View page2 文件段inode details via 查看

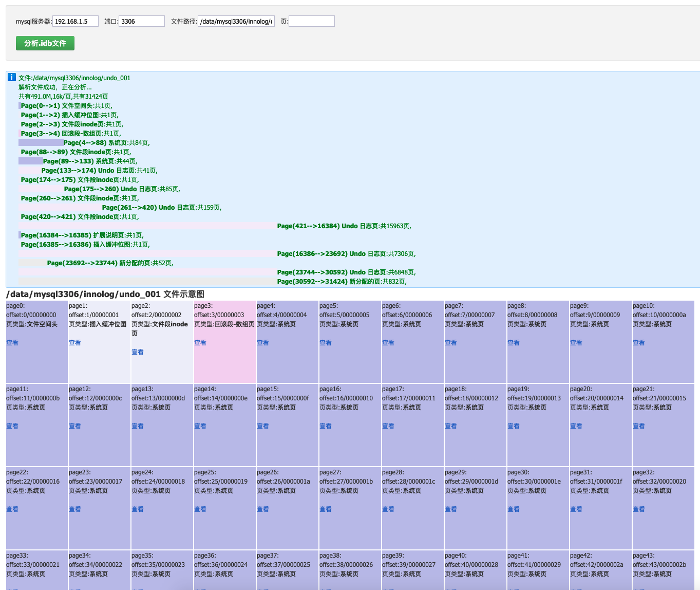[x=138, y=352]
